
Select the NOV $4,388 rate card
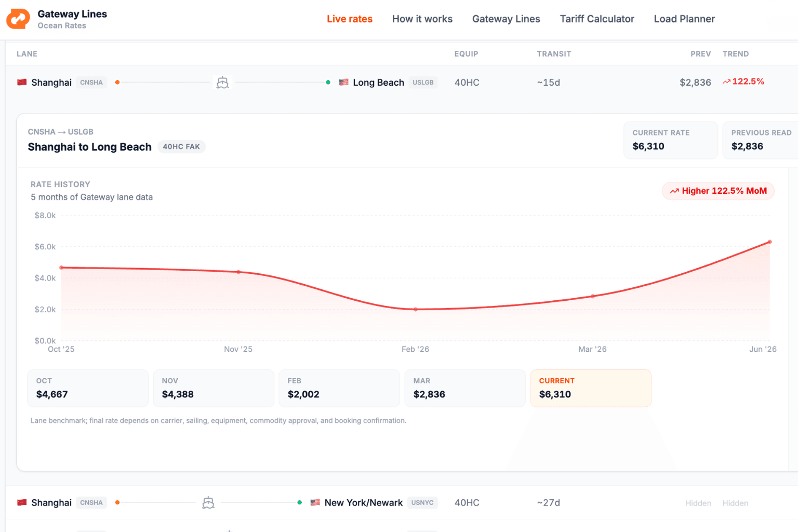point(214,388)
